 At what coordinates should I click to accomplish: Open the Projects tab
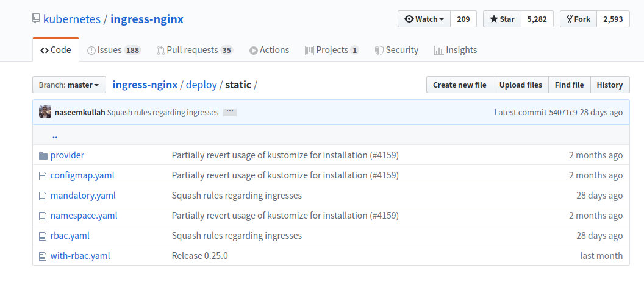(332, 50)
